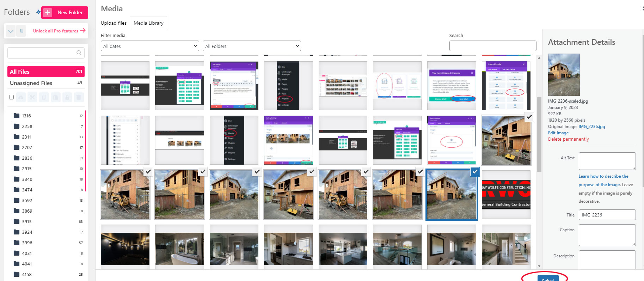Click the magnifier icon in folder search
This screenshot has height=281, width=644.
[79, 53]
